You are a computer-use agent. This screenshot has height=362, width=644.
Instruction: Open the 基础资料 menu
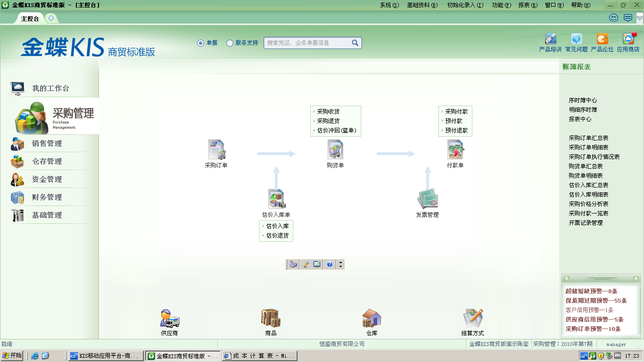coord(422,5)
